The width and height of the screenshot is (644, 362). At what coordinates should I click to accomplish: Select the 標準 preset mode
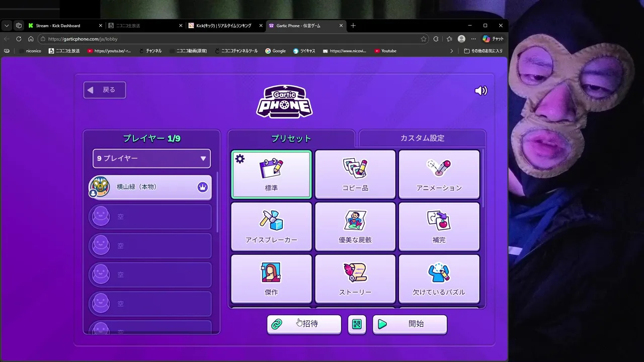[x=271, y=174]
